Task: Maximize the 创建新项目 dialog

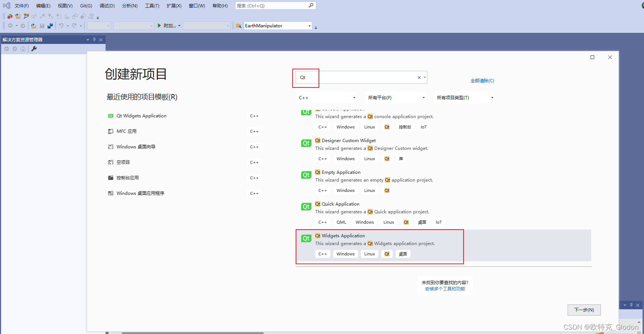Action: coord(592,57)
